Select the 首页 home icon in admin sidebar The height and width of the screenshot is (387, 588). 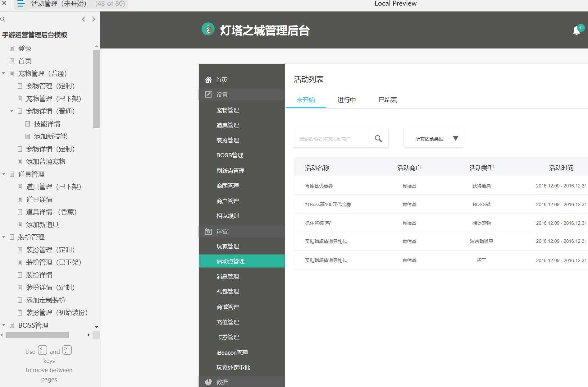(x=208, y=80)
